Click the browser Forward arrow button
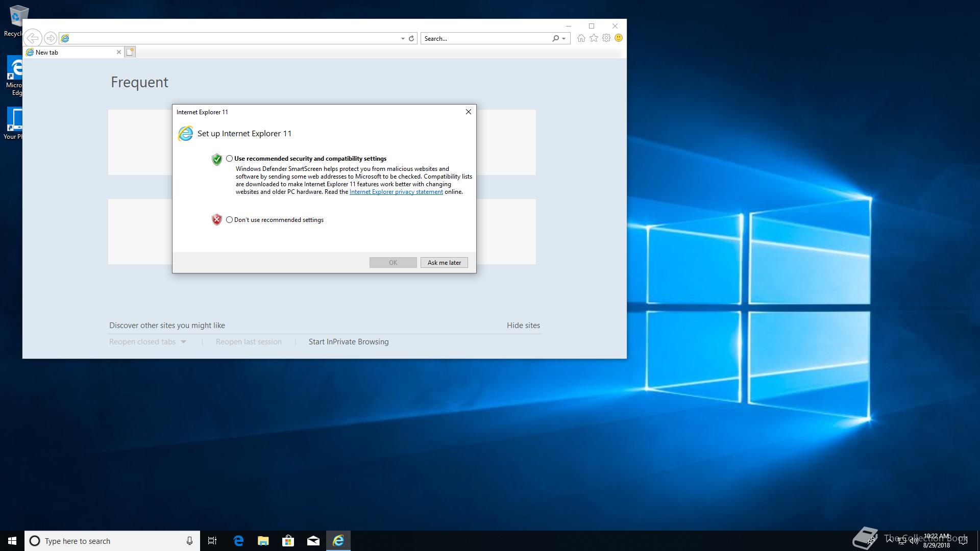This screenshot has width=980, height=551. pos(50,38)
